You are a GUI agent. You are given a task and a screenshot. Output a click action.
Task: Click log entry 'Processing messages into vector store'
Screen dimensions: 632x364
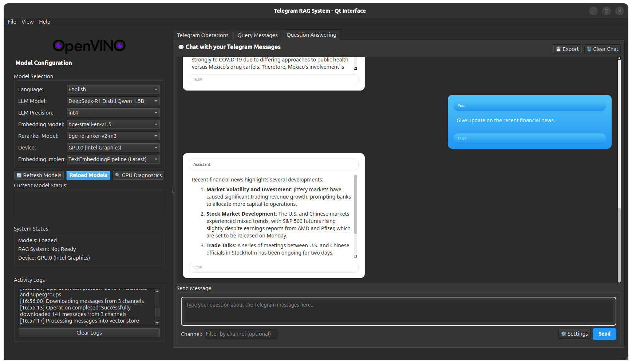click(79, 321)
